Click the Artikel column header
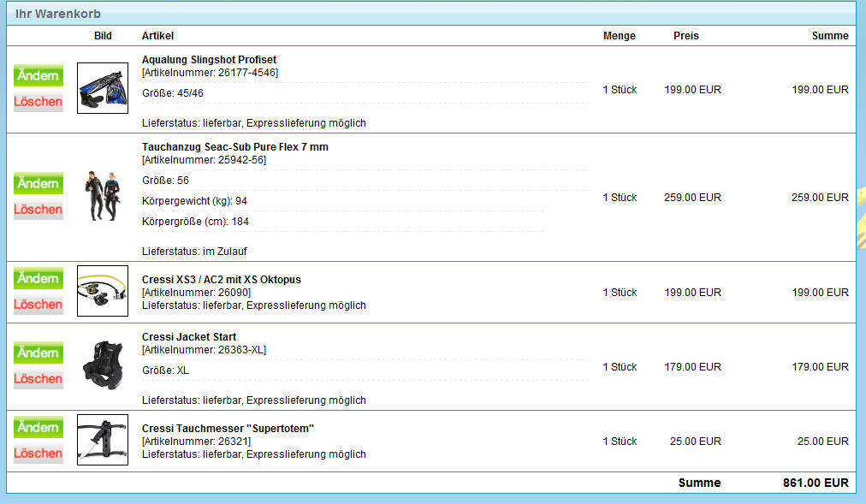 (x=157, y=36)
